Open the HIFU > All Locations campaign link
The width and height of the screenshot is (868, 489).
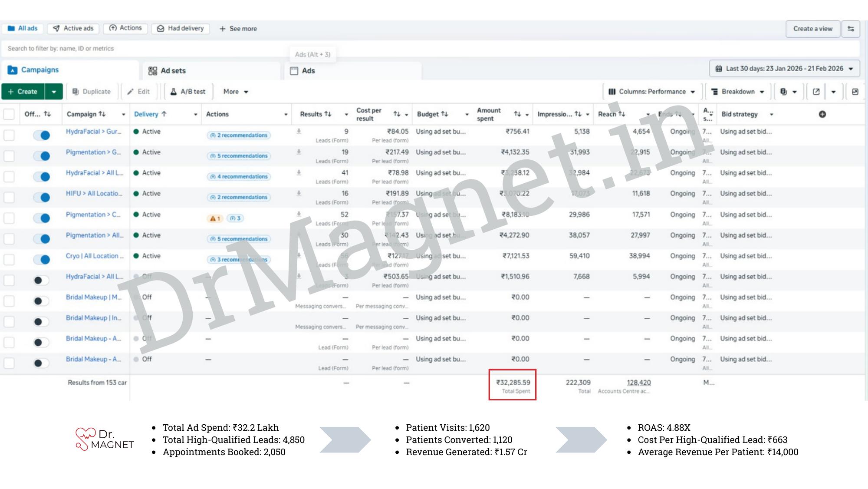[94, 194]
